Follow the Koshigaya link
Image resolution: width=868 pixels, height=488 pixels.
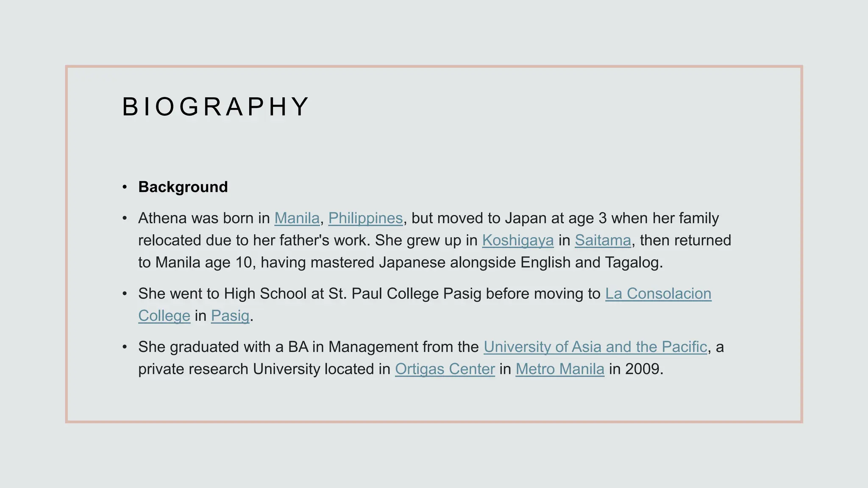(x=517, y=241)
